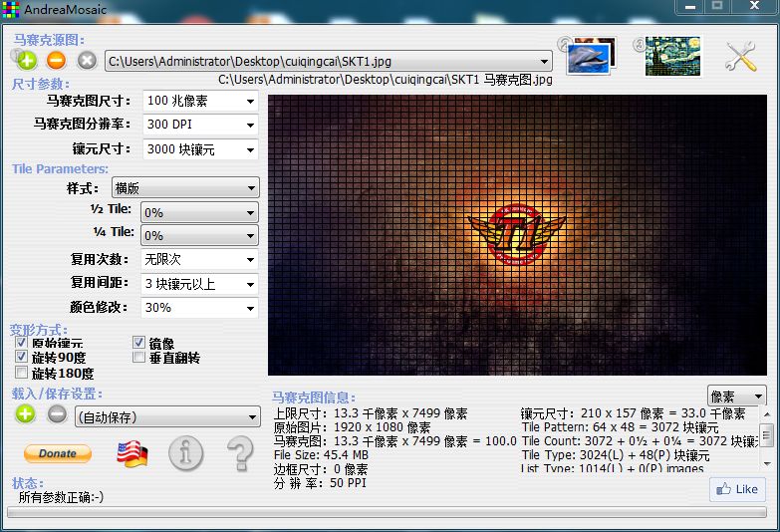This screenshot has width=780, height=532.
Task: Click the starry night create mosaic icon
Action: point(672,56)
